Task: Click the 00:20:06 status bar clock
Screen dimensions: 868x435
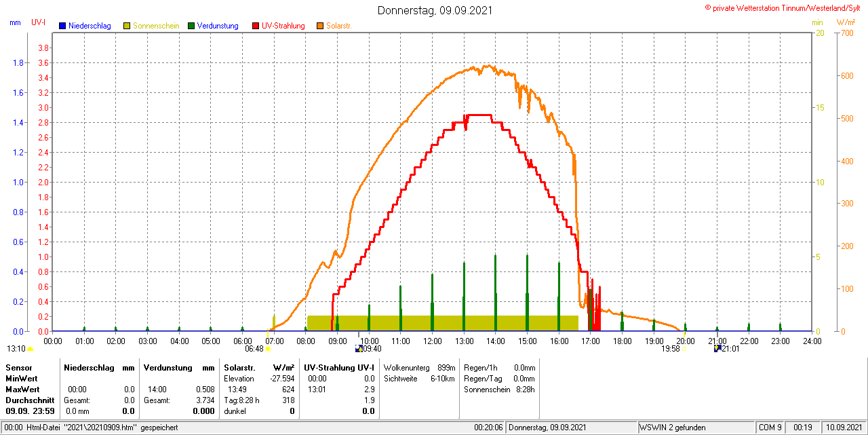Action: pos(488,428)
